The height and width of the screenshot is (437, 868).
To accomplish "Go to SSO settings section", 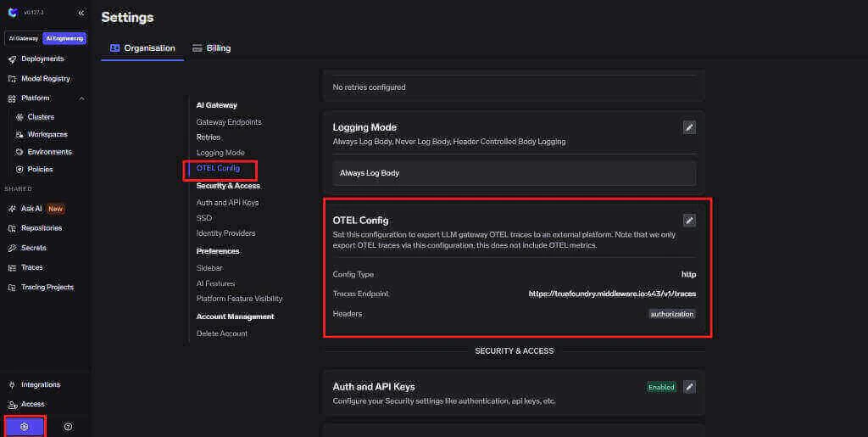I will (x=204, y=218).
